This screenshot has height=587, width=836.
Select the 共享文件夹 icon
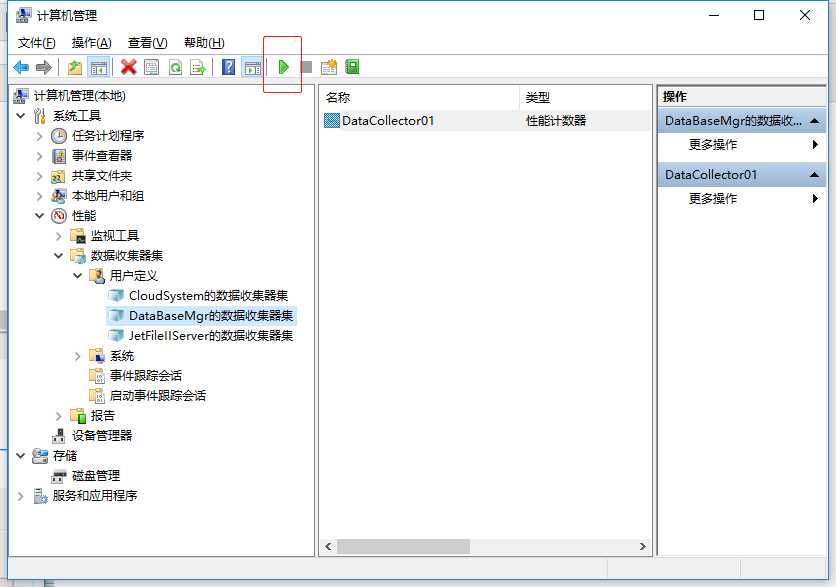tap(58, 176)
